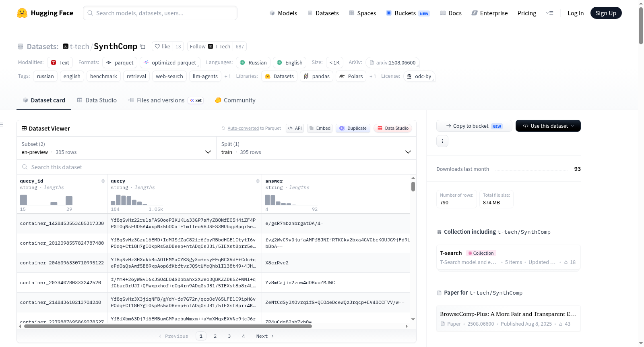Click the heart like button

(163, 46)
